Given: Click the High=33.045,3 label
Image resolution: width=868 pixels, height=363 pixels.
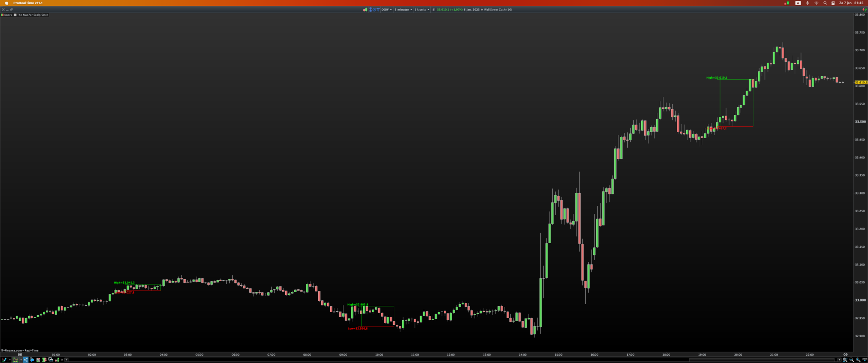Looking at the screenshot, I should 124,283.
